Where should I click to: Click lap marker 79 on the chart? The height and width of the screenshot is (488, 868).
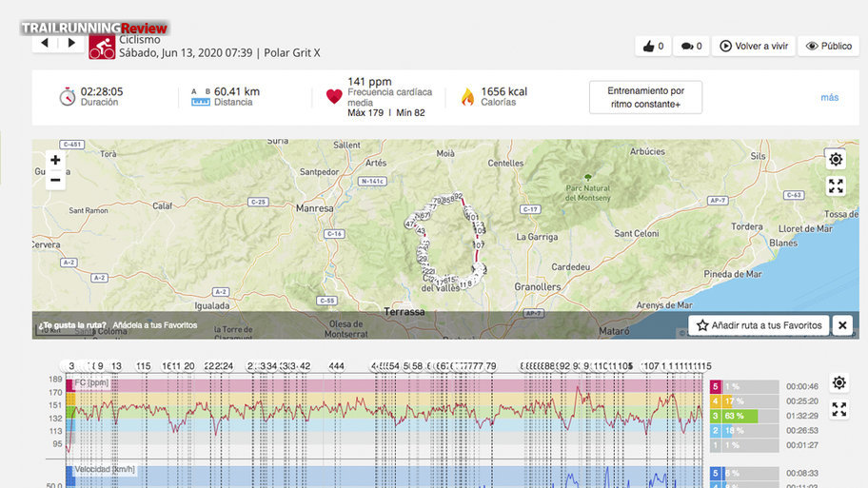point(490,366)
